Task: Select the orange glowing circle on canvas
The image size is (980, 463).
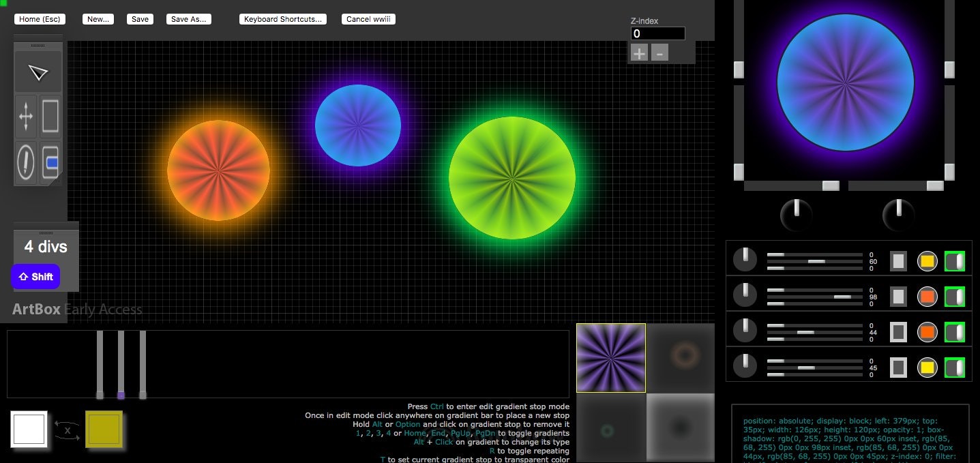Action: [x=218, y=170]
